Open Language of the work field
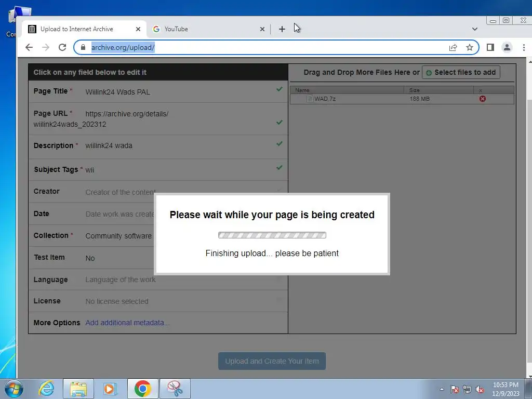Image resolution: width=532 pixels, height=399 pixels. tap(121, 280)
